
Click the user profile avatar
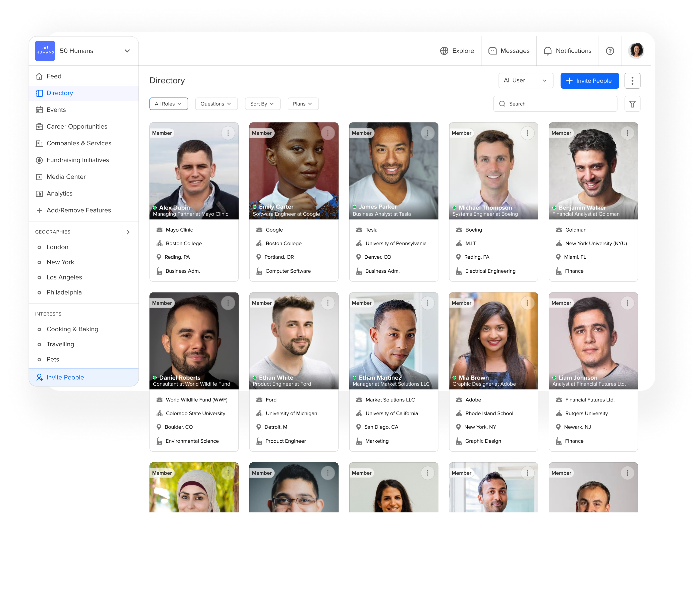(x=636, y=51)
